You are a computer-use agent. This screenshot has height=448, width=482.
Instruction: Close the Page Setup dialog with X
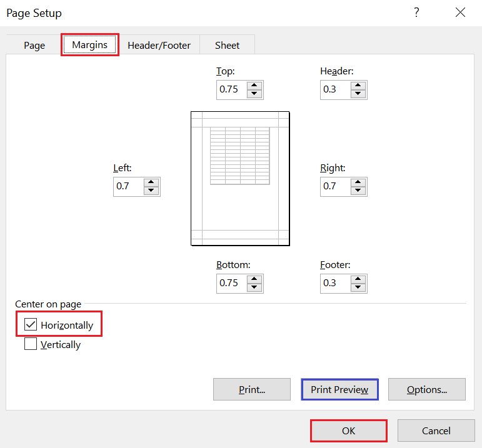click(460, 12)
